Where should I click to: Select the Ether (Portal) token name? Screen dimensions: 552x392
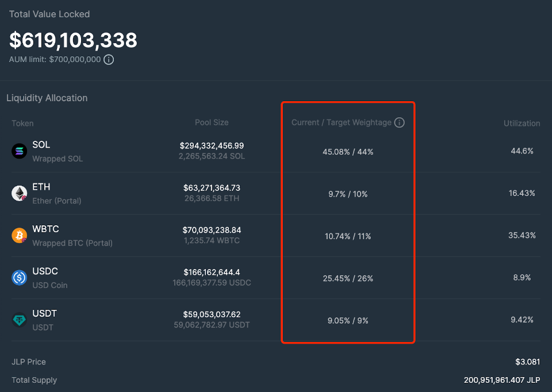[x=56, y=201]
